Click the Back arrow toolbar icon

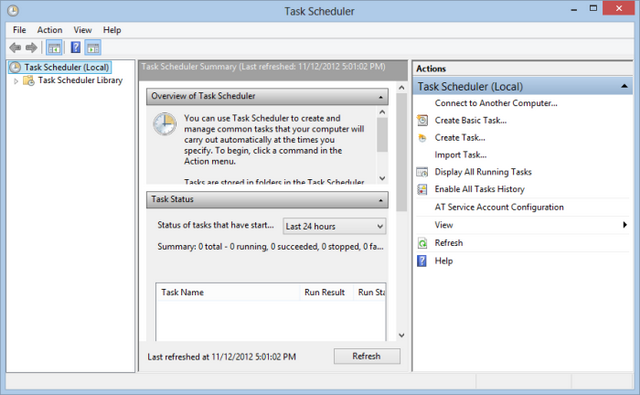pos(15,48)
